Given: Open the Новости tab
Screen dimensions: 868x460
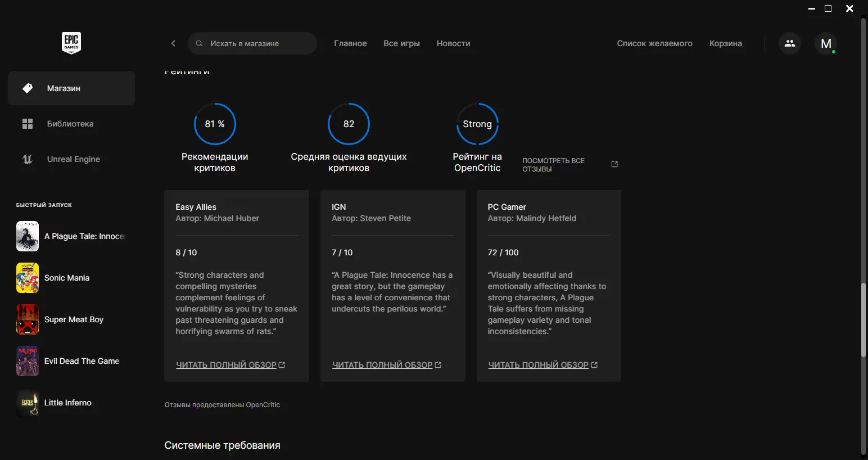Looking at the screenshot, I should click(x=453, y=43).
